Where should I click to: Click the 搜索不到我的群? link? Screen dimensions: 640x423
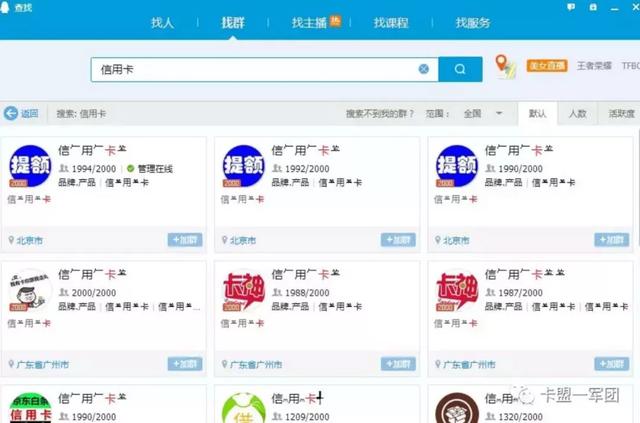click(380, 114)
